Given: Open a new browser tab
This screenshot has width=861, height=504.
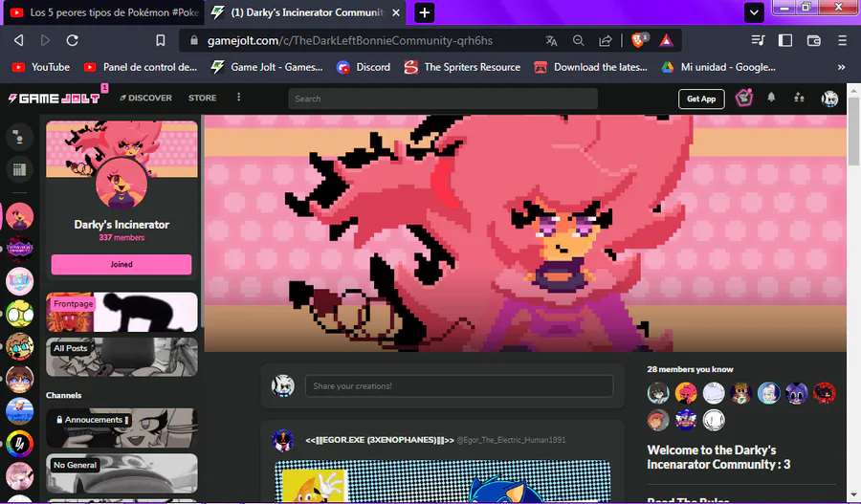Looking at the screenshot, I should tap(425, 12).
